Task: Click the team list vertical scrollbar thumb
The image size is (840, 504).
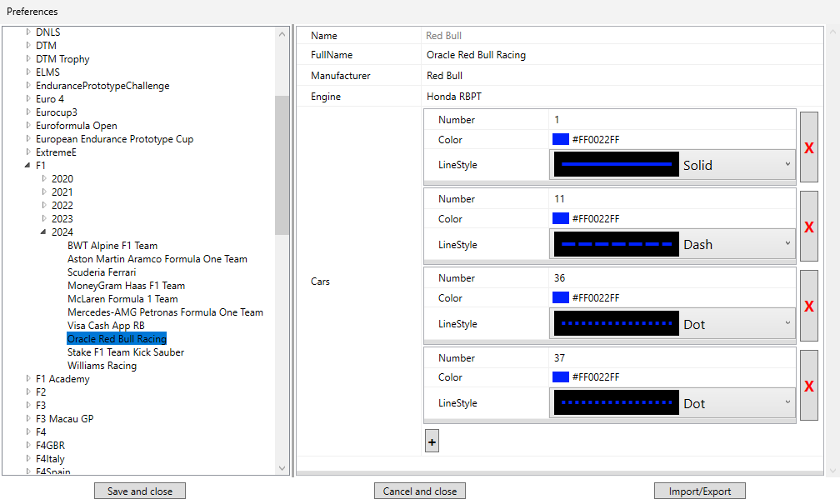Action: [282, 165]
